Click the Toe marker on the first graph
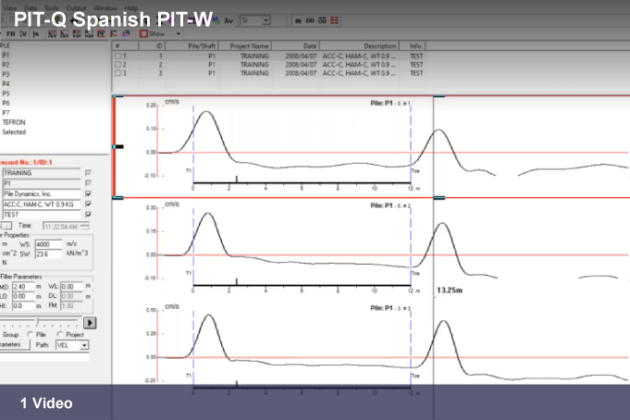Image resolution: width=630 pixels, height=420 pixels. pyautogui.click(x=415, y=171)
